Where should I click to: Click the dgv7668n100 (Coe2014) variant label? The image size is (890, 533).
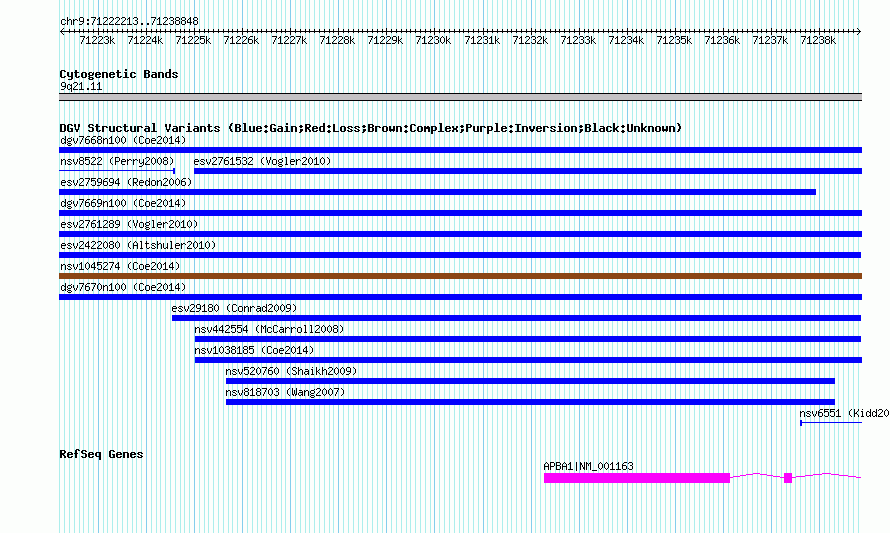(x=123, y=140)
